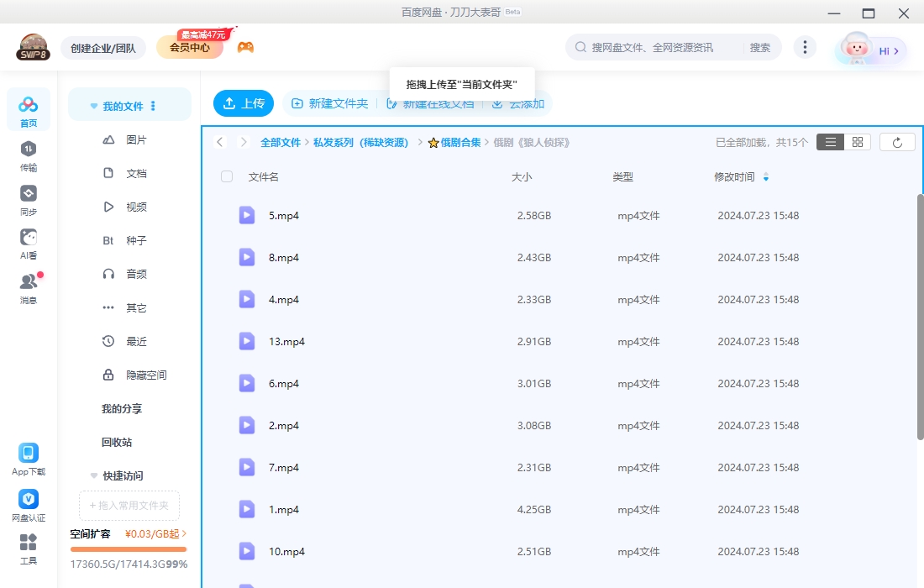
Task: Click the storage usage progress bar
Action: [x=128, y=547]
